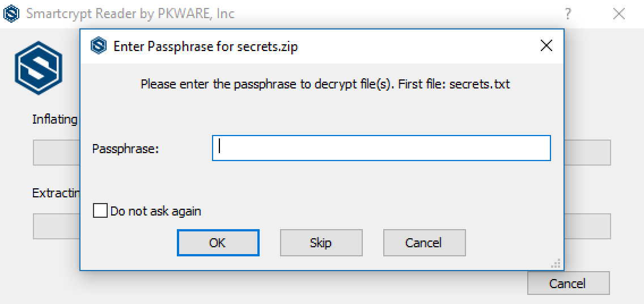Click the Smartcrypt icon in main title bar

(11, 14)
